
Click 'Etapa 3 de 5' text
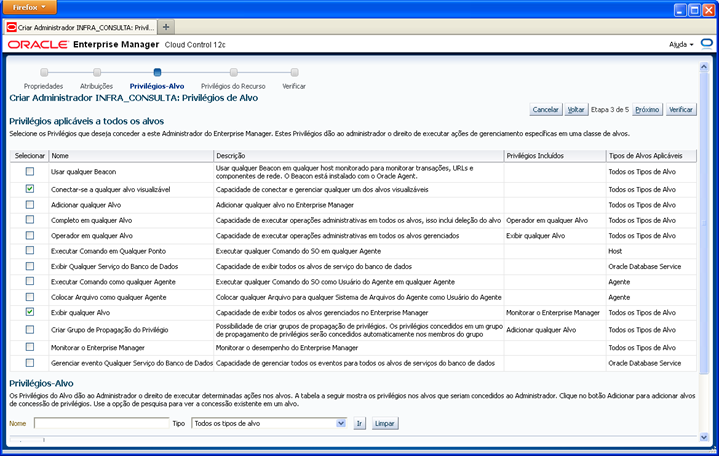click(610, 110)
